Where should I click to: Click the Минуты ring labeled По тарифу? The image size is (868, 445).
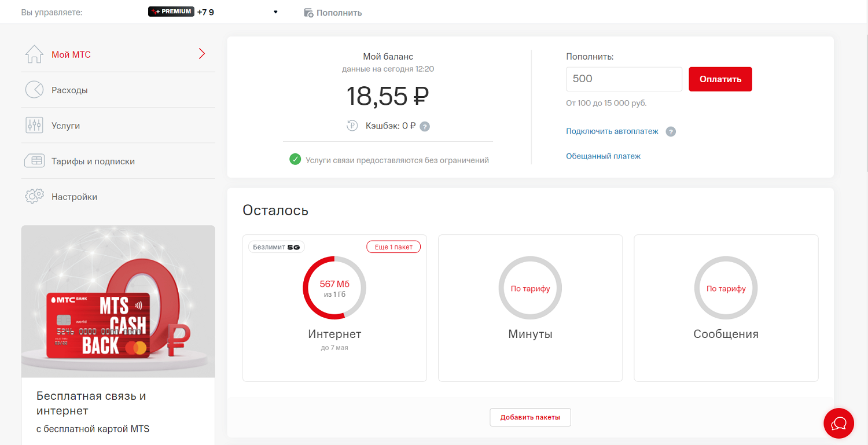click(x=530, y=288)
